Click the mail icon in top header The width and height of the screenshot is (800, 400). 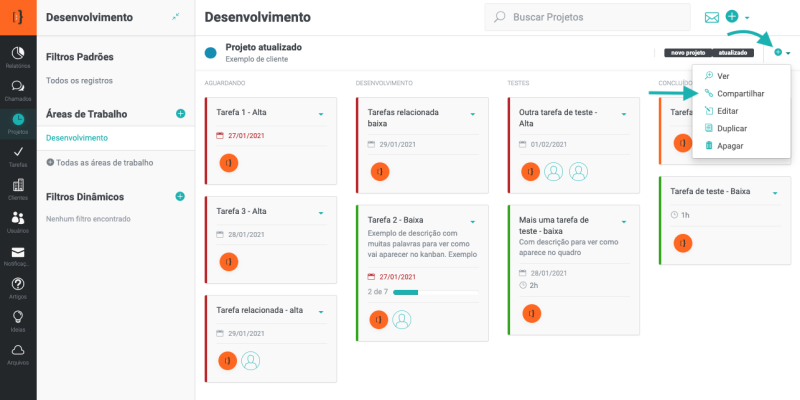coord(712,17)
